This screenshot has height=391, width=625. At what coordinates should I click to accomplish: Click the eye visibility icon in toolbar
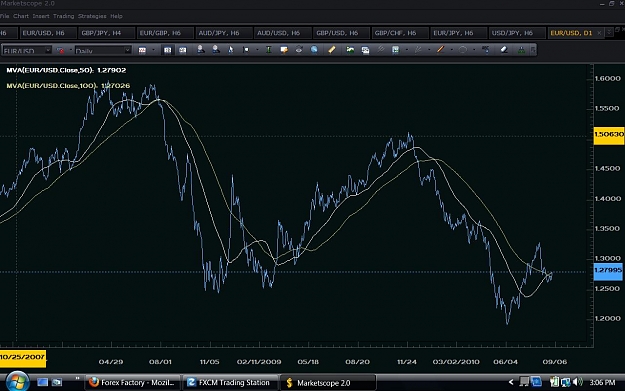(x=299, y=50)
